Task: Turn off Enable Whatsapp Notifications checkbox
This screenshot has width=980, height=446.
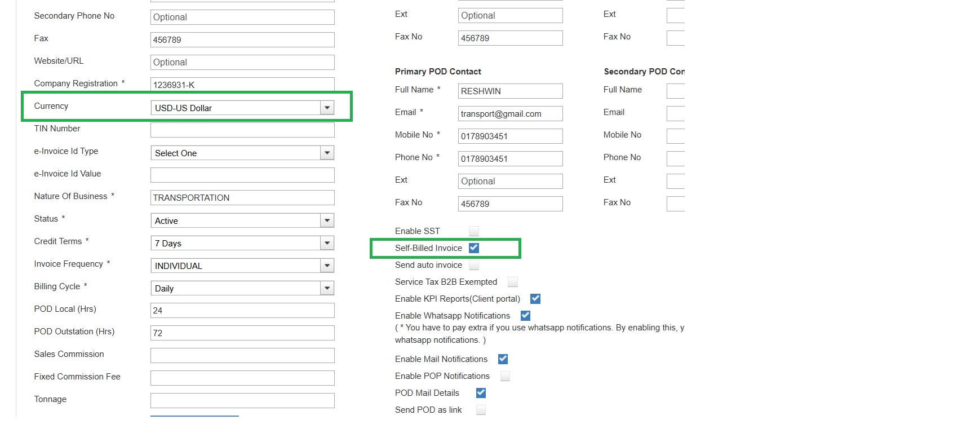Action: (x=525, y=316)
